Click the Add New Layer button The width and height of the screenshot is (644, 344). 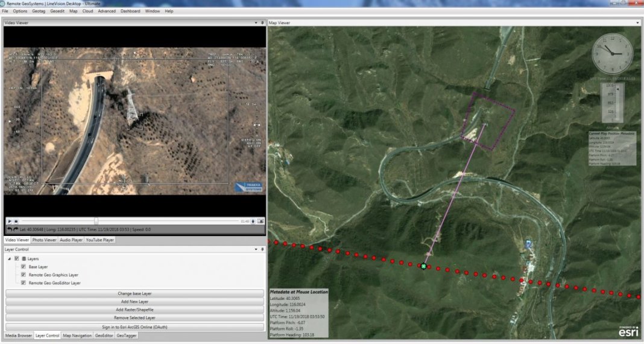[x=134, y=302]
